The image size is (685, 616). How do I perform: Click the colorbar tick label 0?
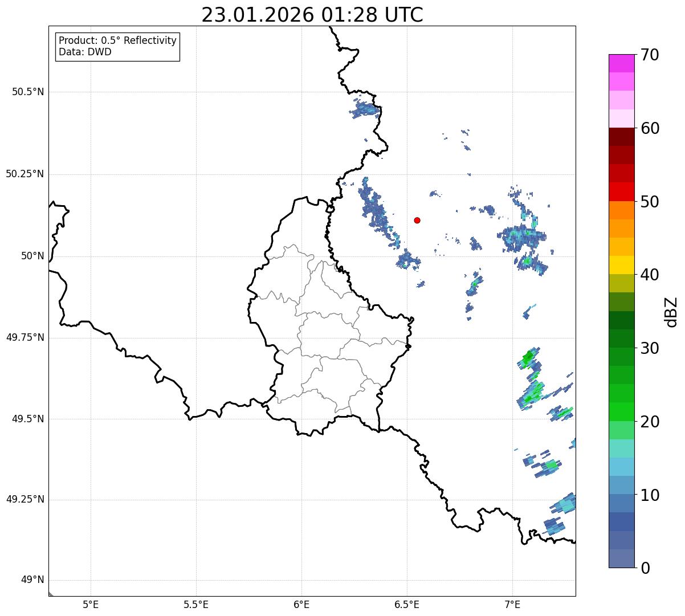tap(645, 568)
